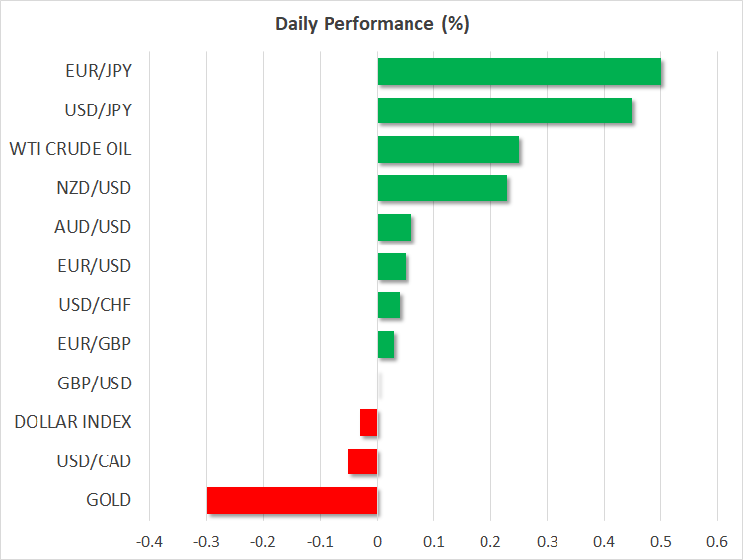This screenshot has width=743, height=560.
Task: Click the -0.4 axis tick label
Action: pyautogui.click(x=148, y=541)
